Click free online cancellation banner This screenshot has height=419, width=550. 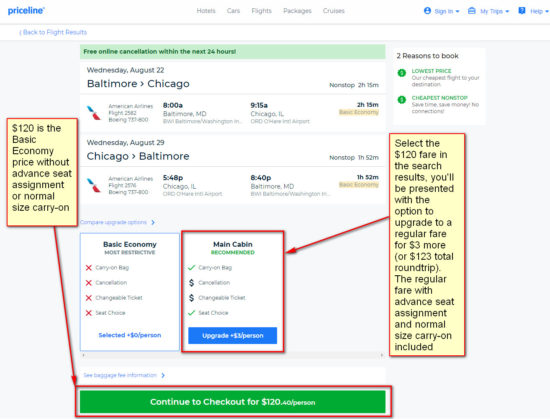[233, 52]
